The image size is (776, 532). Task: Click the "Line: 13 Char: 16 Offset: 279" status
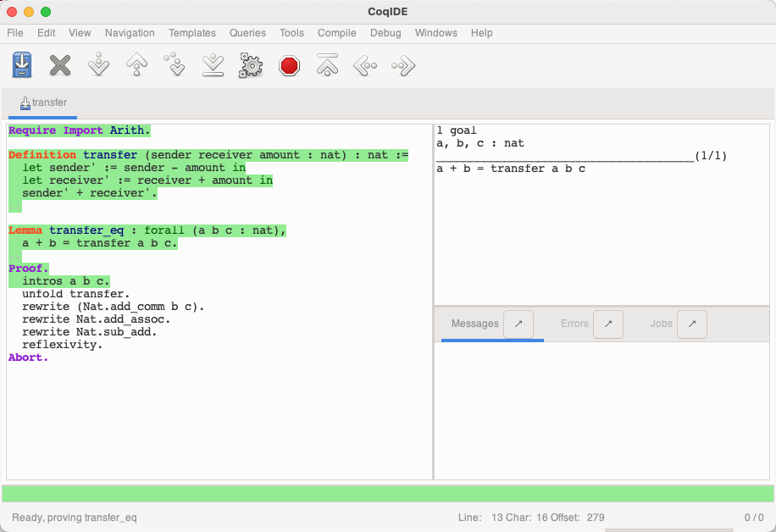click(x=531, y=518)
